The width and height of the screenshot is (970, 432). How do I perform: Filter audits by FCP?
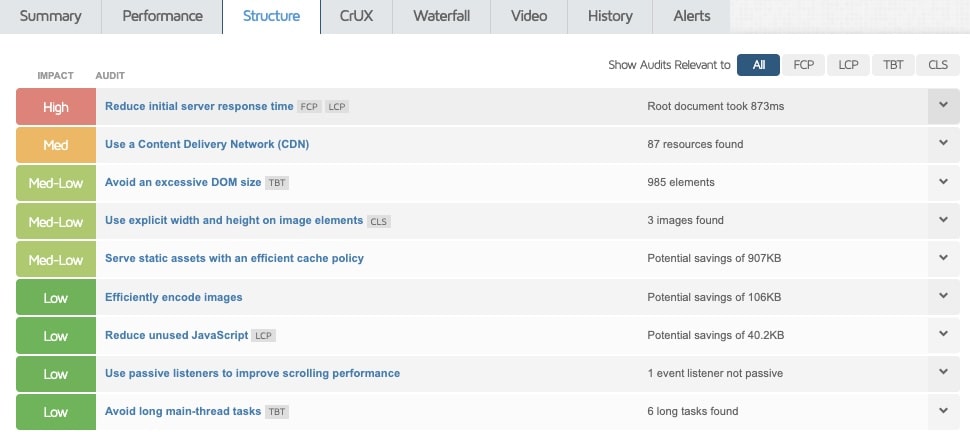[x=803, y=65]
